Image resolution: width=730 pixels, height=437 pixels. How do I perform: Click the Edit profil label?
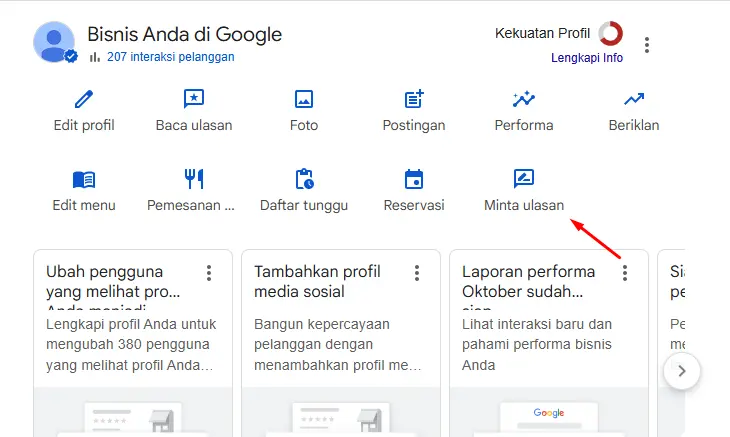click(x=84, y=125)
